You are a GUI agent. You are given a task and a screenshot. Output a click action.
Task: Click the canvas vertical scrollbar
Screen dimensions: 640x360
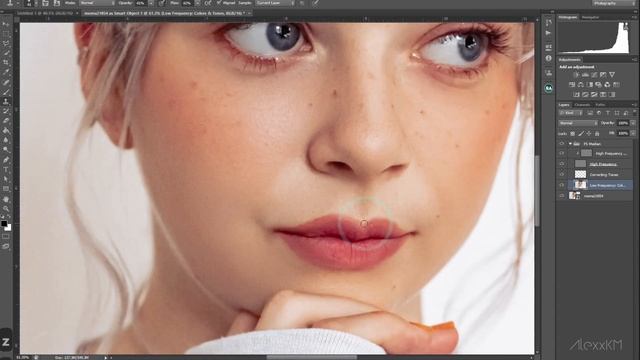point(537,191)
